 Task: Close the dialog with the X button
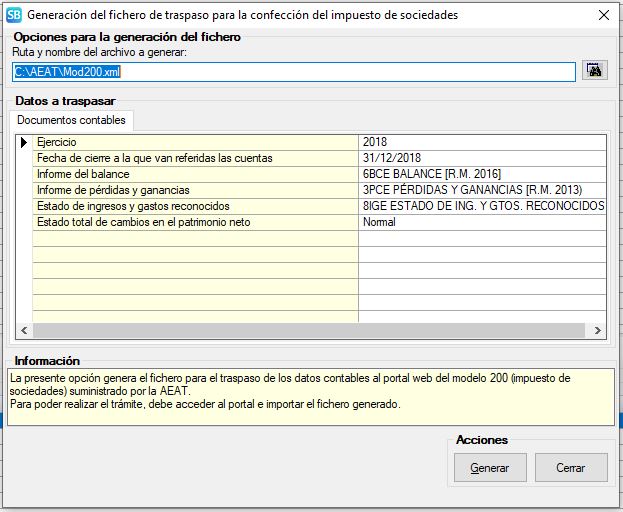point(603,15)
